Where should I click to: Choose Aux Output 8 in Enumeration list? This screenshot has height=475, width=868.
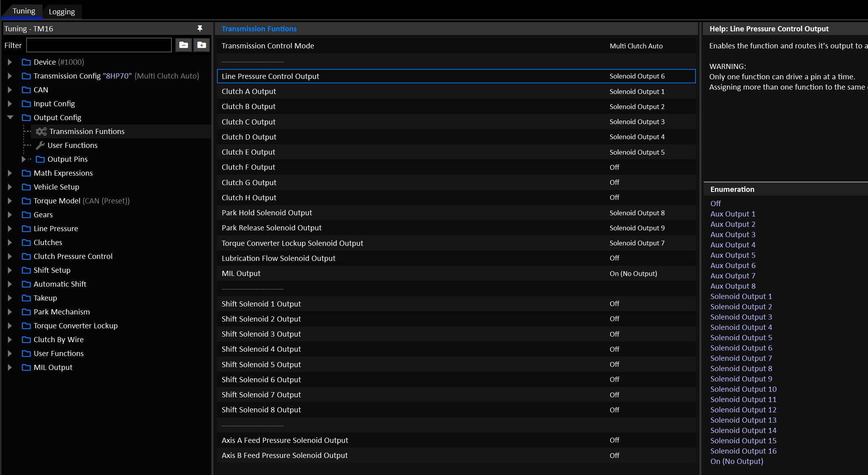733,286
